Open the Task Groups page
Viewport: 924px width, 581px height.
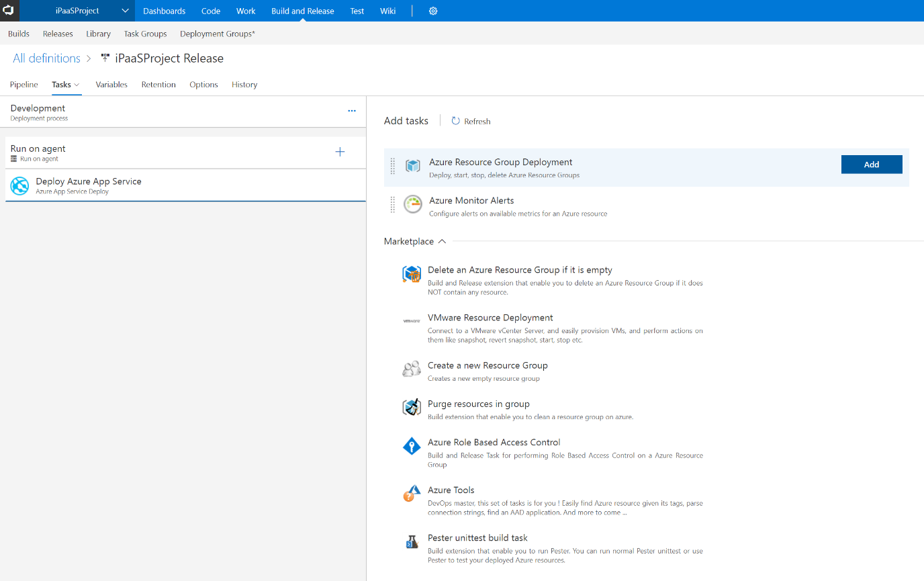145,34
